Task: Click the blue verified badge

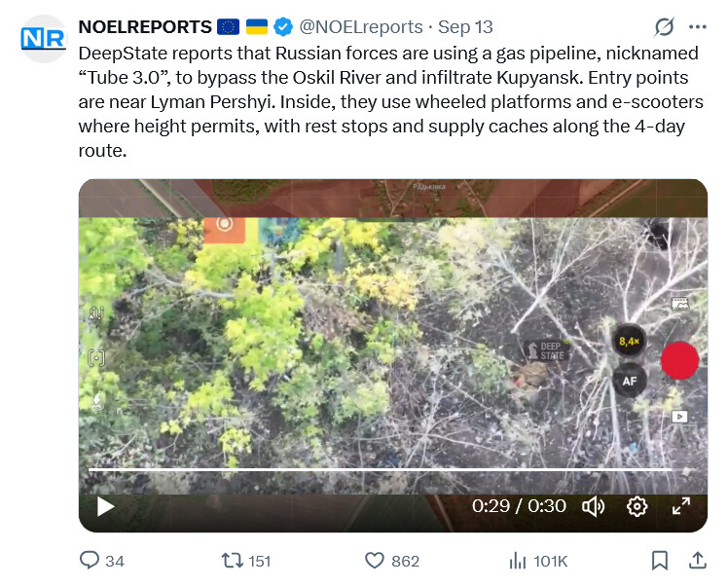Action: tap(283, 26)
